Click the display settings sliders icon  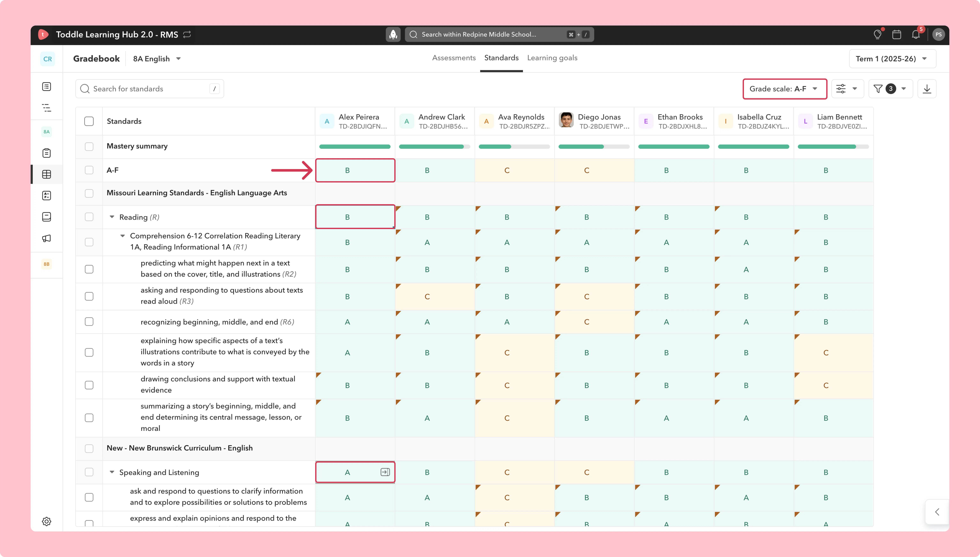[x=841, y=89]
